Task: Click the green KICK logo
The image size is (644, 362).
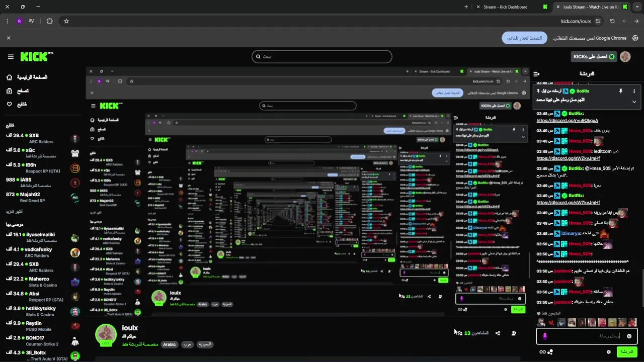Action: [x=37, y=57]
